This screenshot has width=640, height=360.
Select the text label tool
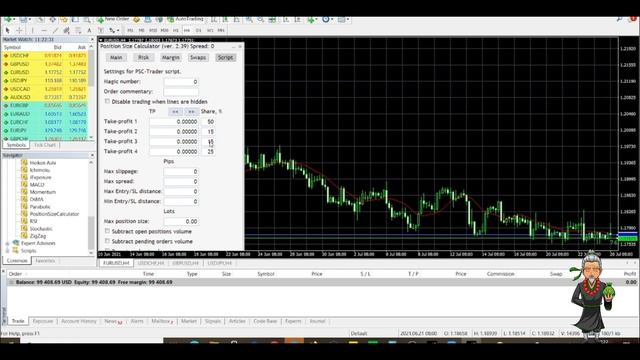point(100,30)
